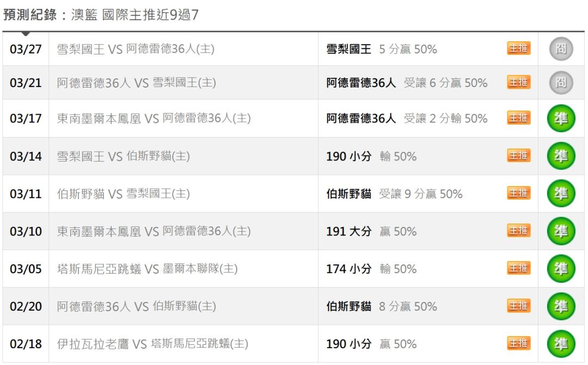588x365 pixels.
Task: Click green 準 icon on 03/11 row
Action: [x=561, y=194]
